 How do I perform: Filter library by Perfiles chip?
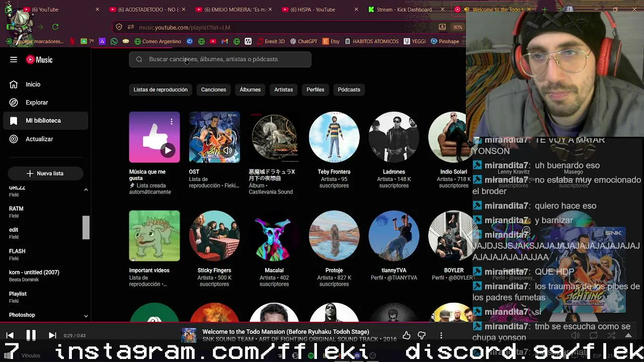click(x=315, y=89)
